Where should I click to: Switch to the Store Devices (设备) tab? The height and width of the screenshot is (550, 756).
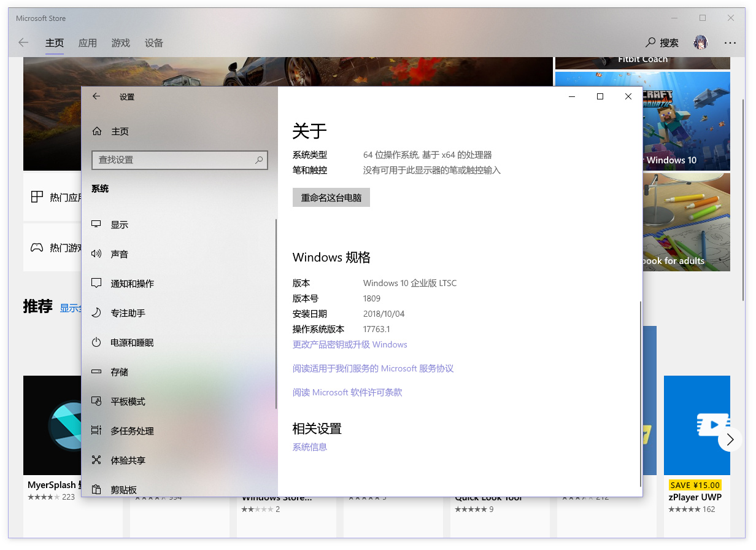click(154, 43)
